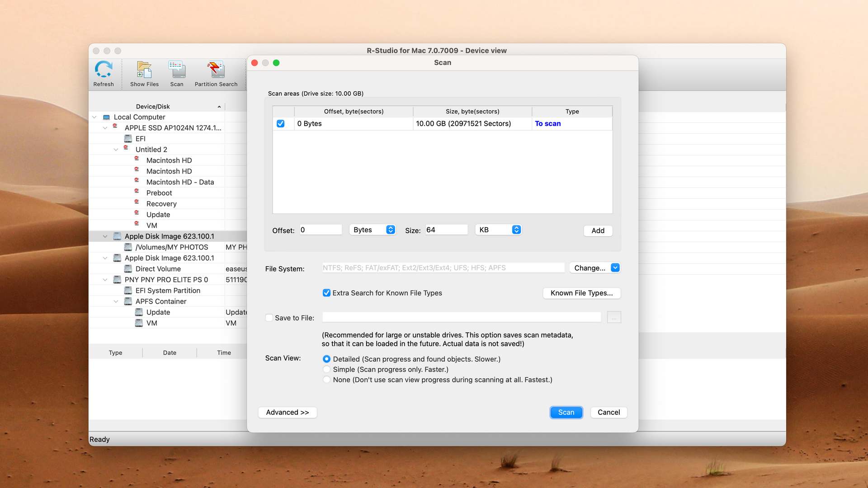Viewport: 868px width, 488px height.
Task: Enable the Save to File checkbox
Action: coord(269,318)
